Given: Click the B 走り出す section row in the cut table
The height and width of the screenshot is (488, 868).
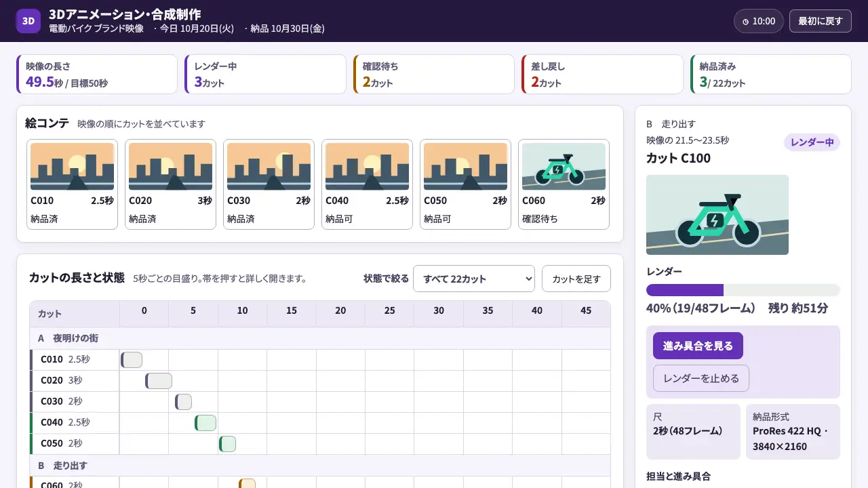Looking at the screenshot, I should 320,466.
